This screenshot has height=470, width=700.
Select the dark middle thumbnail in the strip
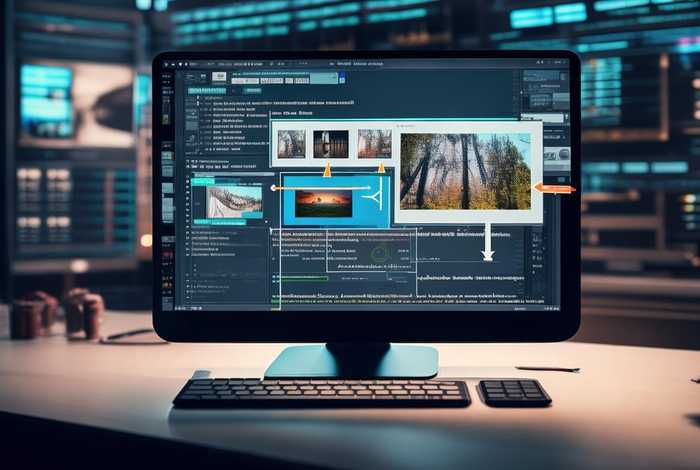[331, 143]
